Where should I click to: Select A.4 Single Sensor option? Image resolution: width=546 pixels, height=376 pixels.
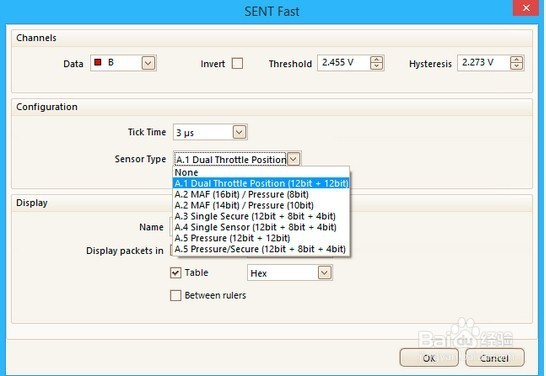pyautogui.click(x=261, y=227)
